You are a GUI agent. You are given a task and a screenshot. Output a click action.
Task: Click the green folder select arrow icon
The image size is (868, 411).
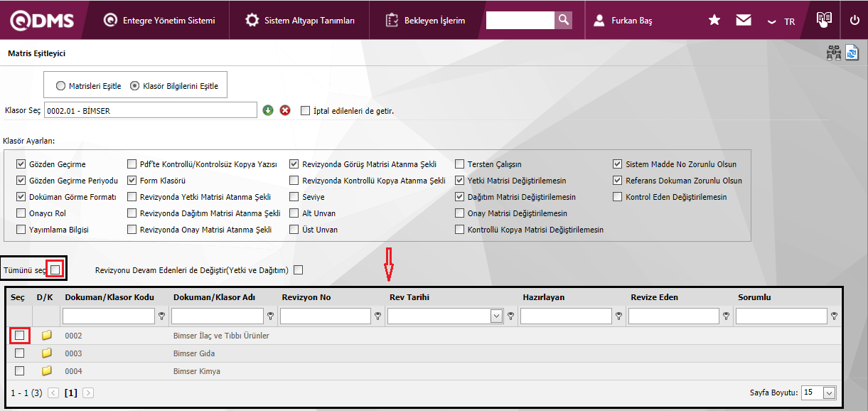coord(268,110)
